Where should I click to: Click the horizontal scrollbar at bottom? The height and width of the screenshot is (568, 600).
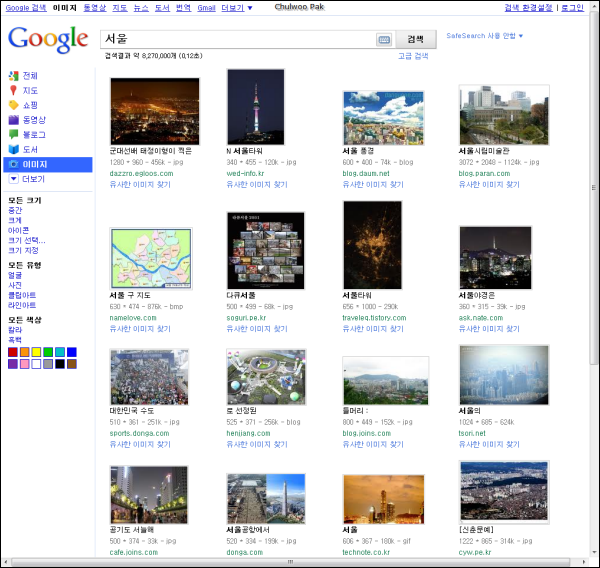coord(291,562)
